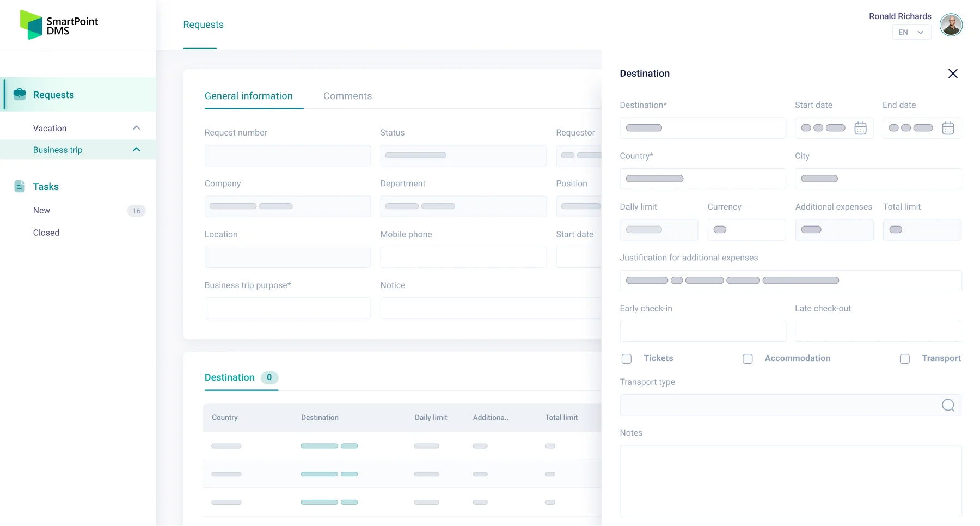Image resolution: width=980 pixels, height=526 pixels.
Task: Click the SmartPoint DMS logo
Action: pyautogui.click(x=59, y=25)
